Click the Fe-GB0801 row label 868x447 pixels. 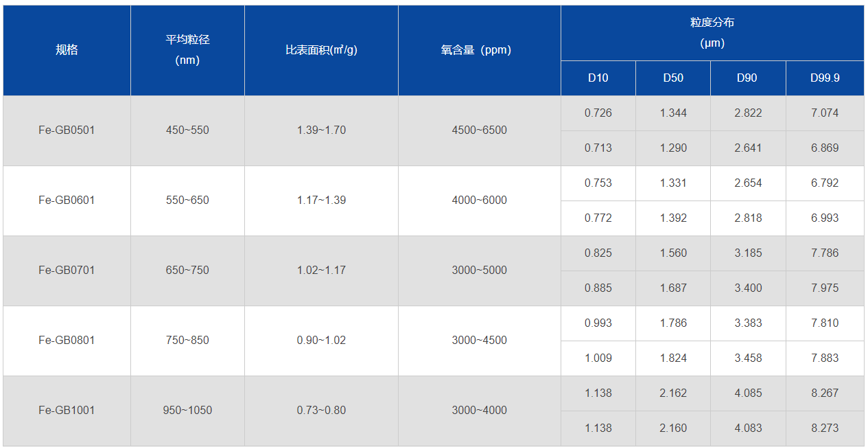67,341
